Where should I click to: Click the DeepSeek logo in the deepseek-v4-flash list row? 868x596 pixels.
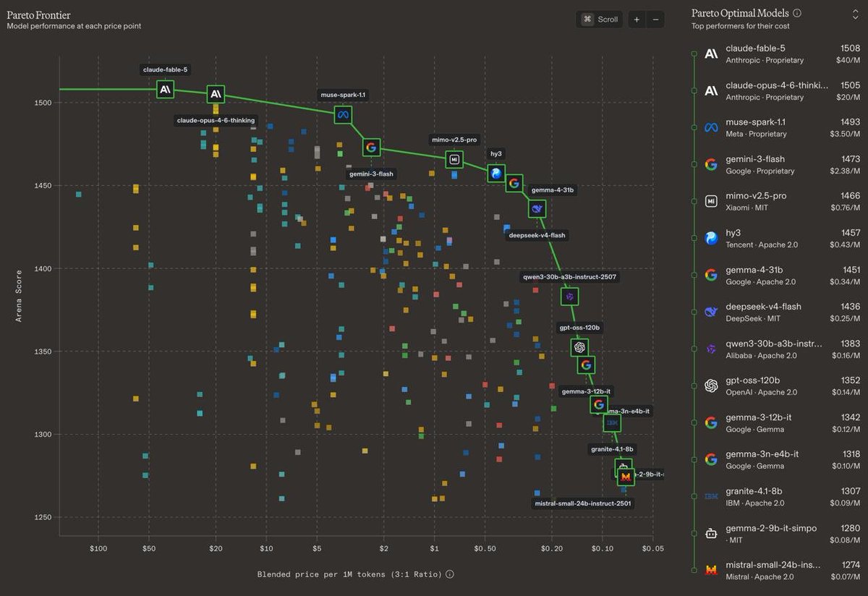(x=711, y=312)
